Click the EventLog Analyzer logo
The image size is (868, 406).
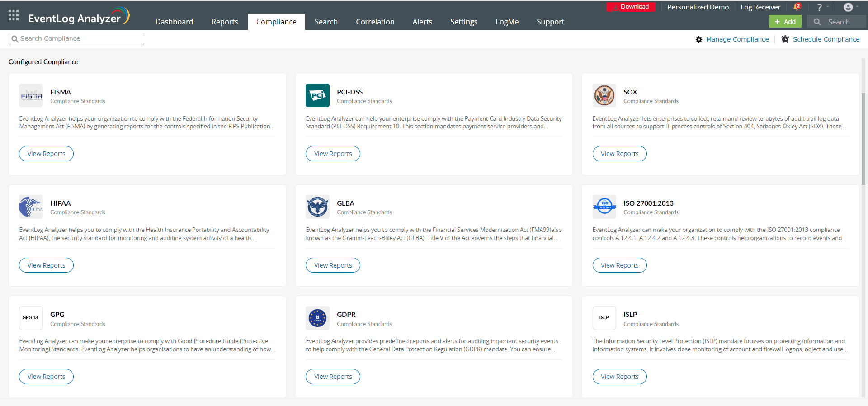tap(79, 16)
